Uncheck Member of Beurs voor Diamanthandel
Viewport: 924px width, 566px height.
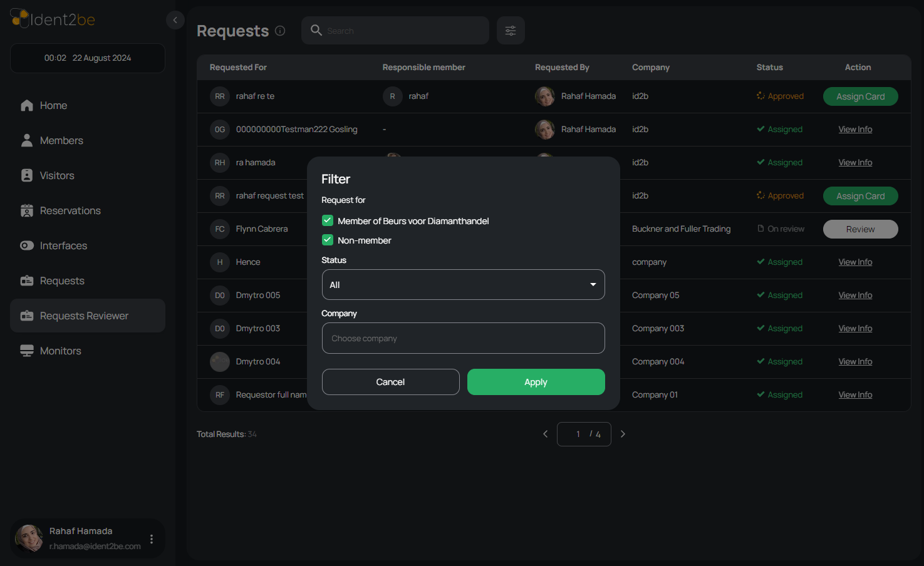[328, 220]
